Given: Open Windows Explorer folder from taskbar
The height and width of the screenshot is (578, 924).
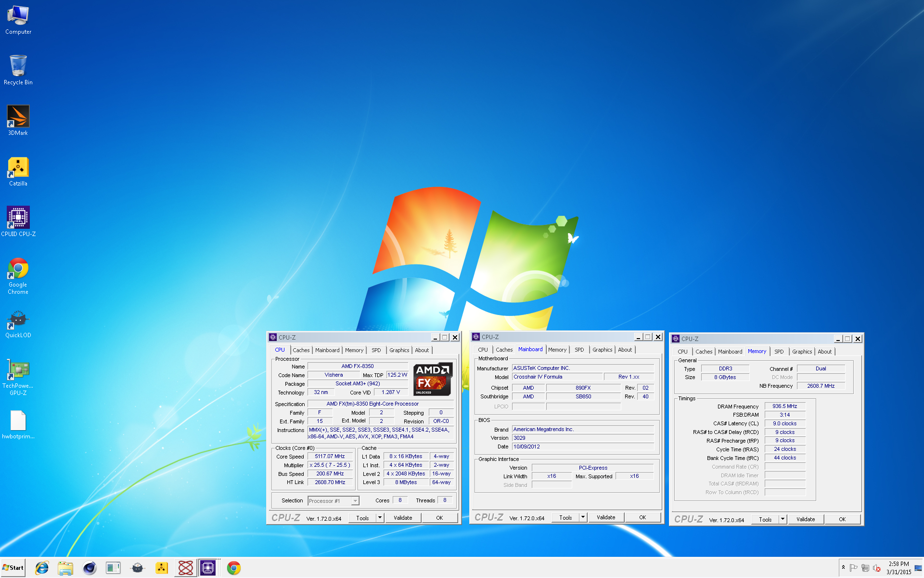Looking at the screenshot, I should 65,568.
